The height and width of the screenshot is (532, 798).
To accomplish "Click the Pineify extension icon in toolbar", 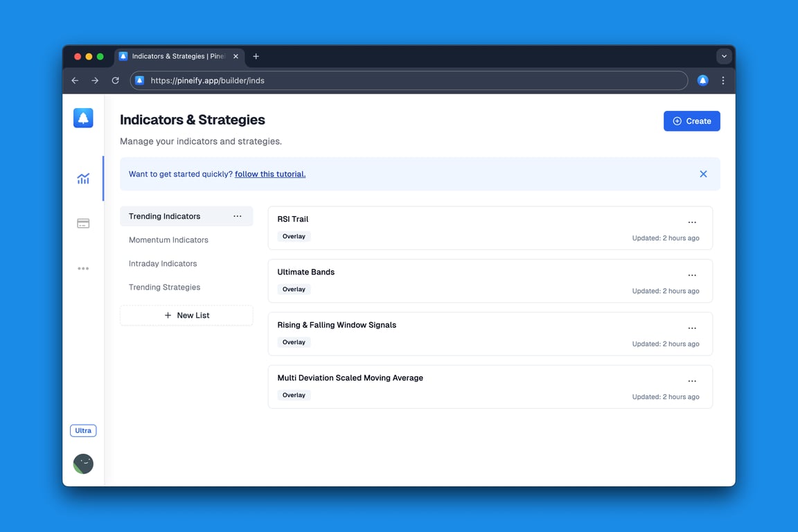I will 702,80.
